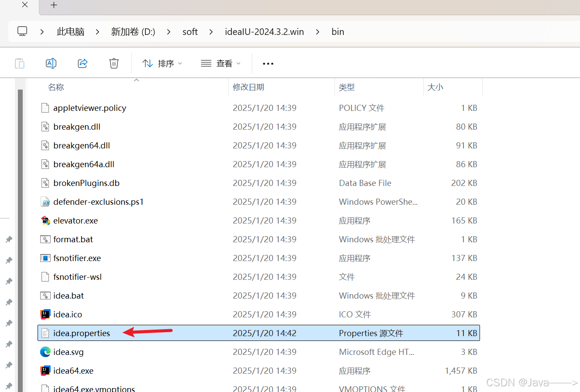Expand chevron after soft breadcrumb
580x392 pixels.
point(211,32)
